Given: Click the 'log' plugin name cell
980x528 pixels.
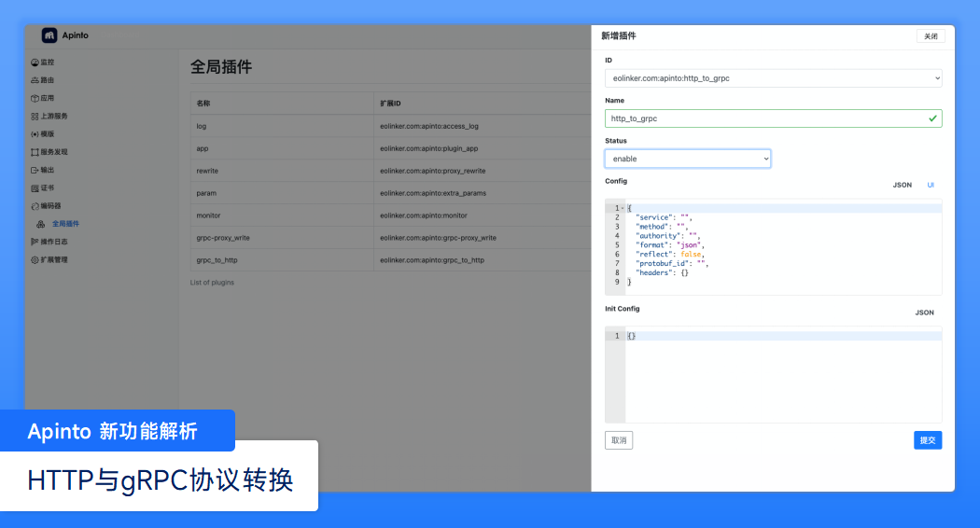Looking at the screenshot, I should [282, 126].
